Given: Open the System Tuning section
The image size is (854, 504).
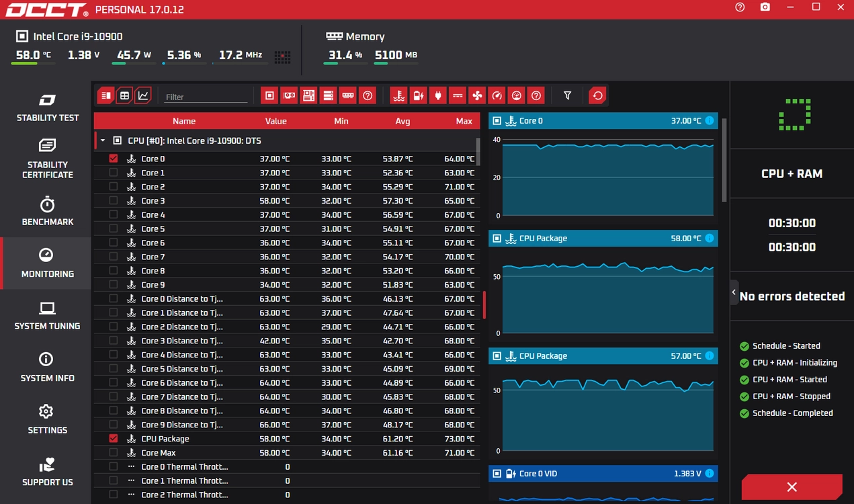Looking at the screenshot, I should point(47,316).
